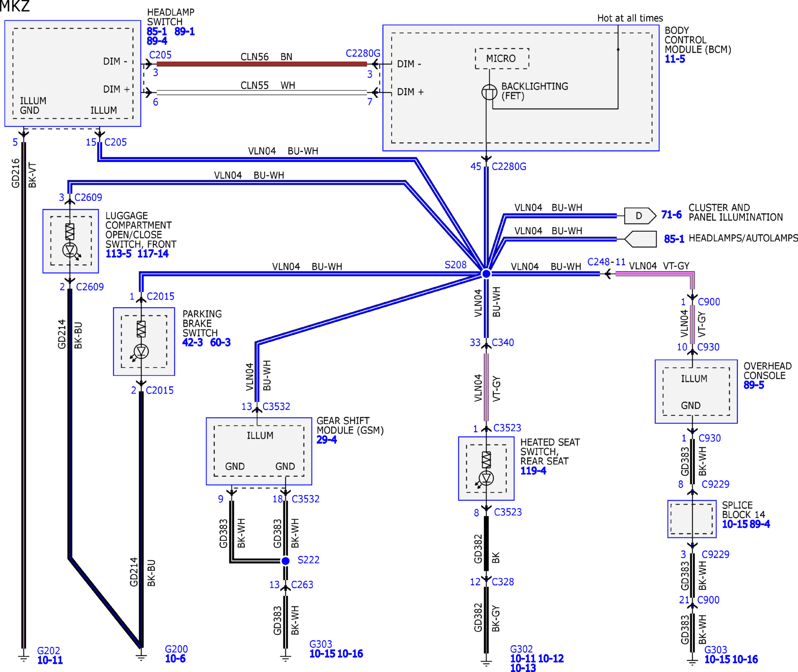Select the S222 splice junction dot
The height and width of the screenshot is (672, 798).
point(285,561)
